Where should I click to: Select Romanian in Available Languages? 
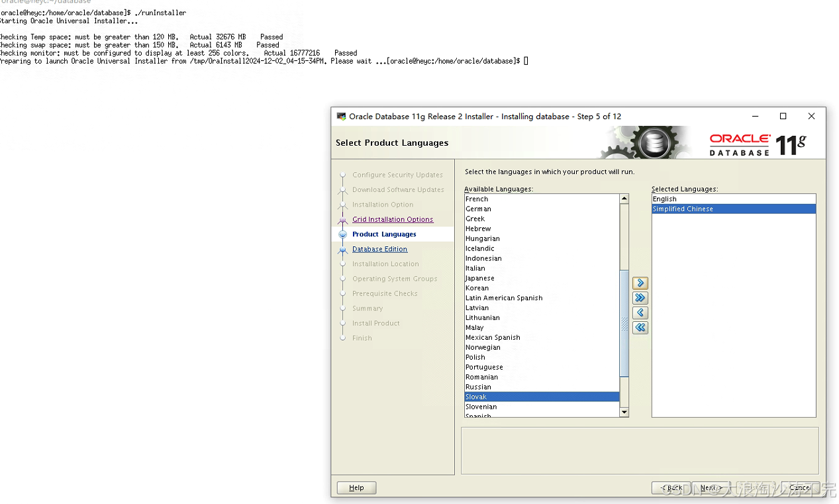coord(542,378)
